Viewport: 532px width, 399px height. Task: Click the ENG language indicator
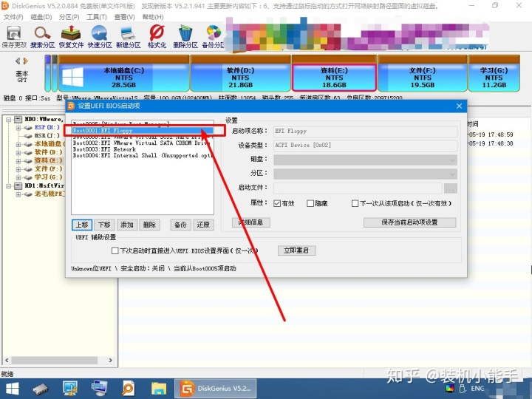477,389
